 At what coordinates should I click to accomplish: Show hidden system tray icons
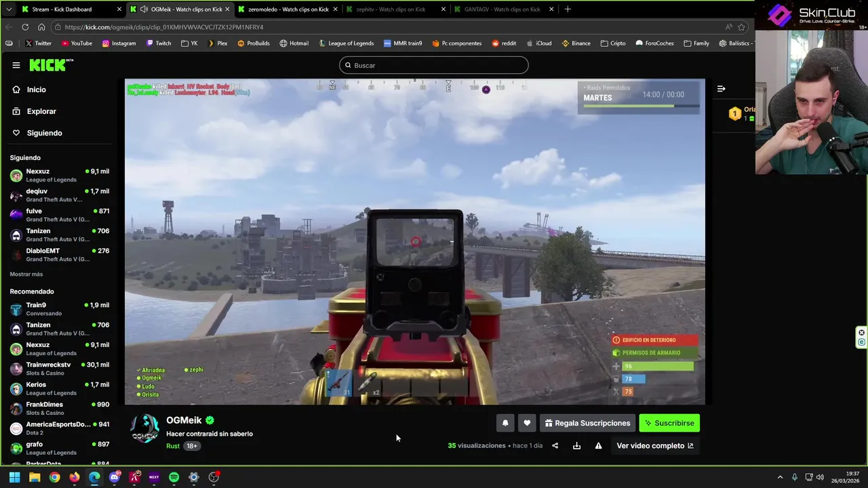point(780,477)
